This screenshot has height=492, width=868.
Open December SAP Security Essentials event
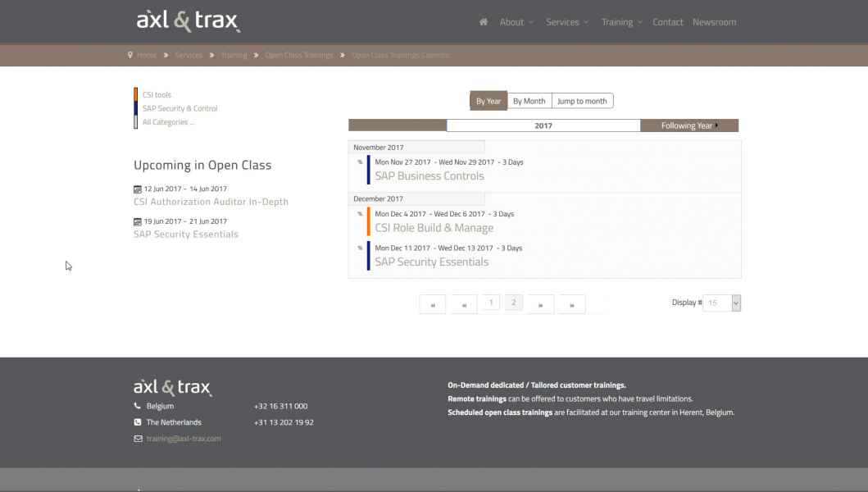pyautogui.click(x=432, y=262)
